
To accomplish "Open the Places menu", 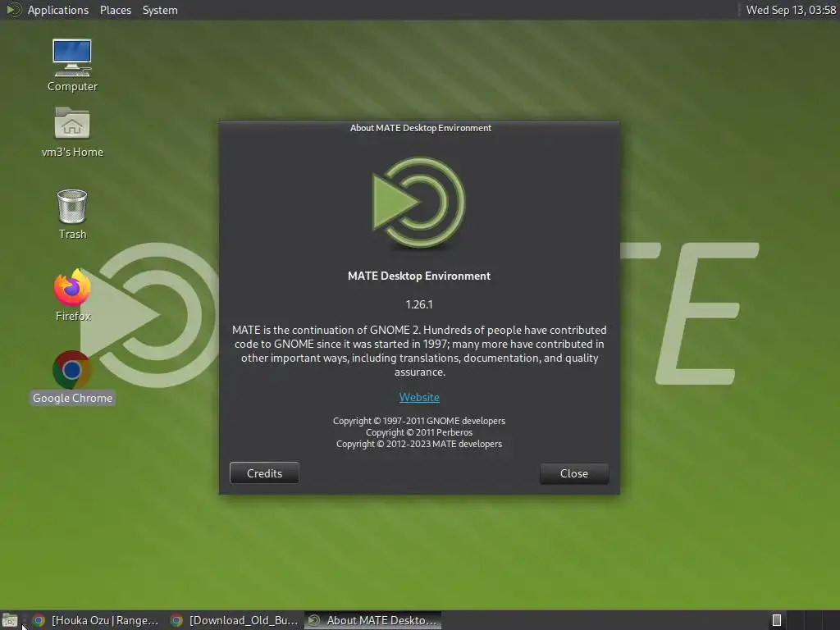I will click(115, 10).
